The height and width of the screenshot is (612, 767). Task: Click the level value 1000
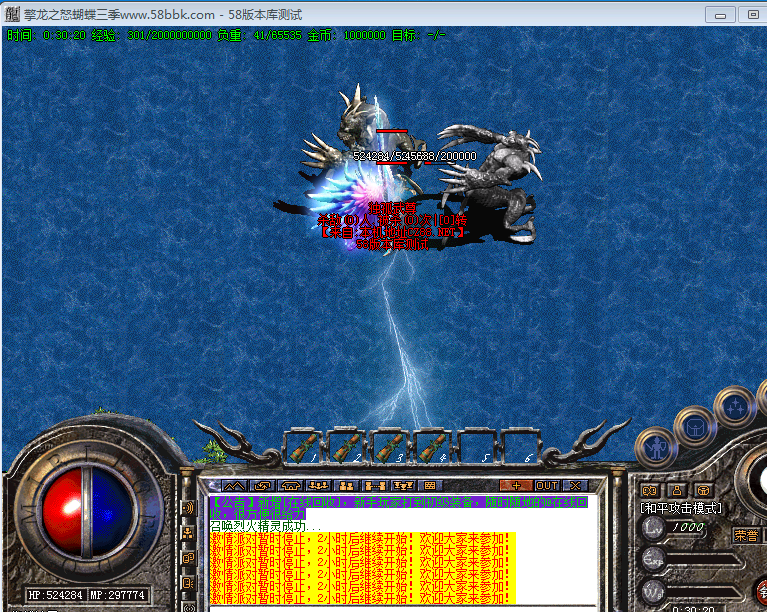688,527
